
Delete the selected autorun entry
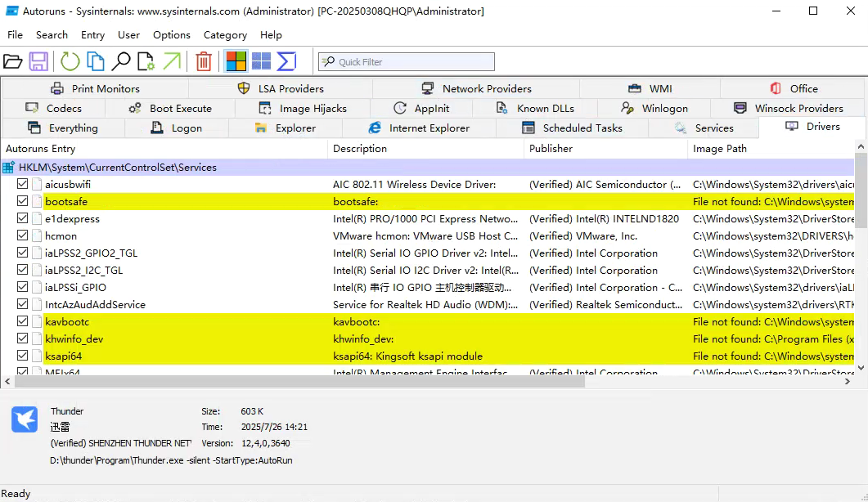click(203, 61)
